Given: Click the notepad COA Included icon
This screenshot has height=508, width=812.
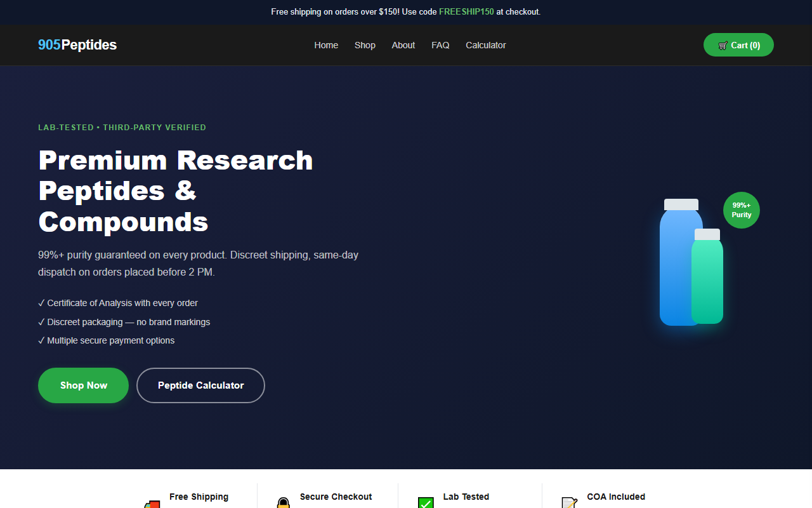Looking at the screenshot, I should [x=570, y=503].
